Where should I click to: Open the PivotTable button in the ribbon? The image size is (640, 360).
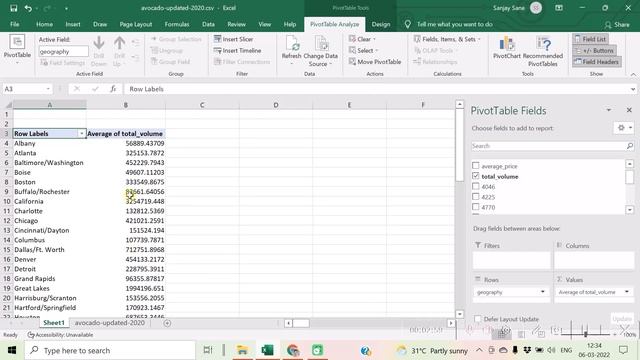17,51
